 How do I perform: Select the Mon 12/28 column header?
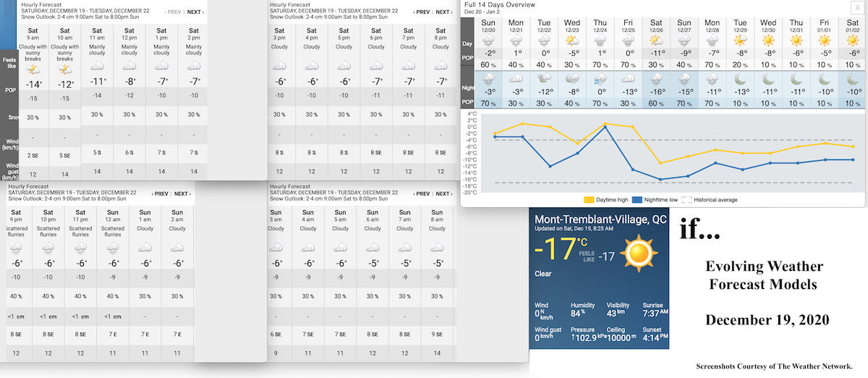pyautogui.click(x=712, y=26)
